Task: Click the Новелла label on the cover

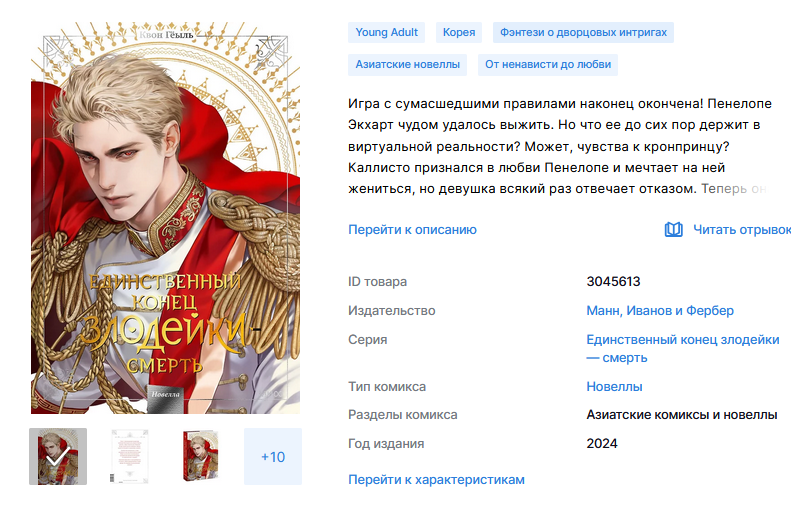Action: [165, 395]
